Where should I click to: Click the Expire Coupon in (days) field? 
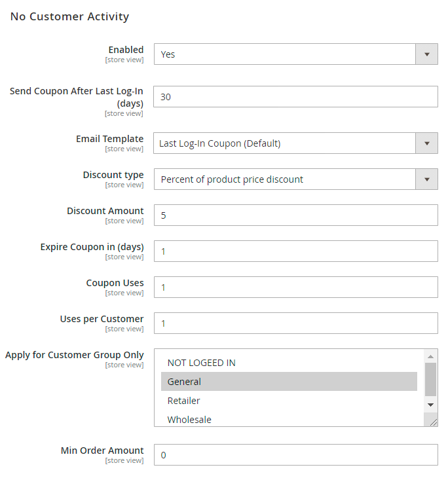(295, 251)
